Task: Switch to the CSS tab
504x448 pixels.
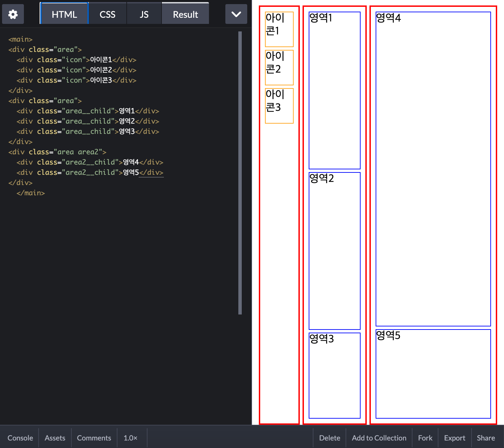Action: click(x=108, y=14)
